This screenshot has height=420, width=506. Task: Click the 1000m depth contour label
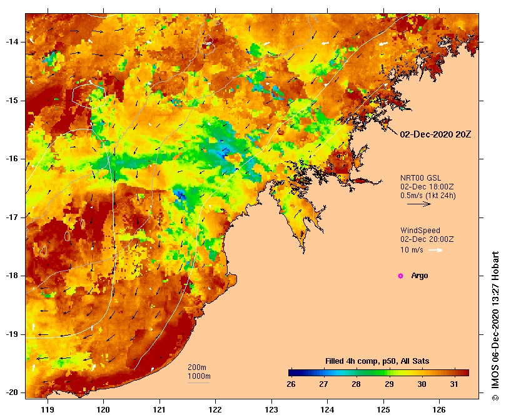click(x=199, y=376)
